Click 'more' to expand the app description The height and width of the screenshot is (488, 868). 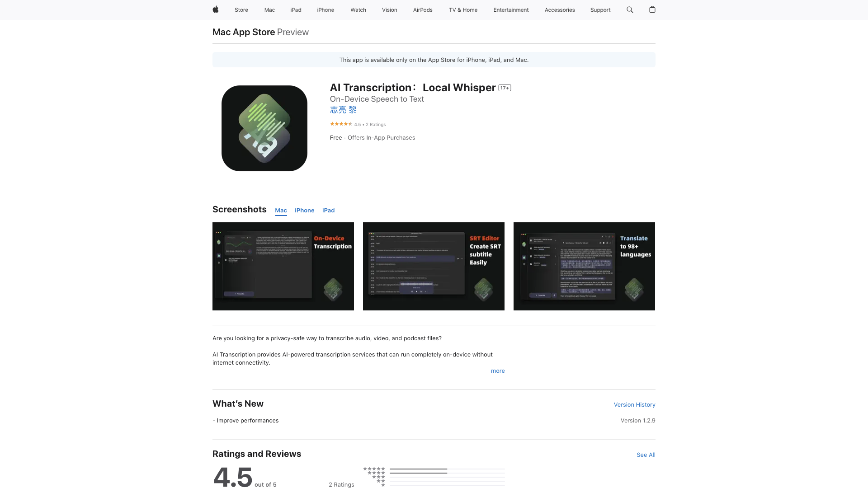(497, 371)
